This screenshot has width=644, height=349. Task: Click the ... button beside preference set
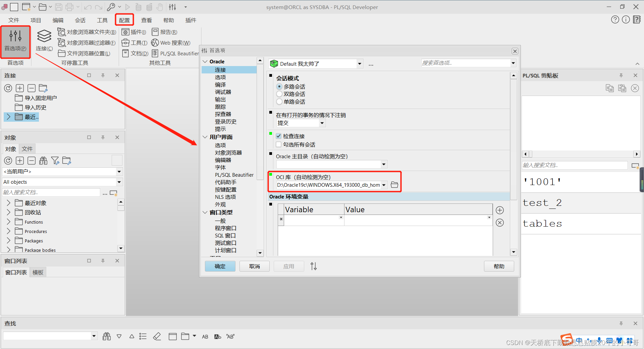[x=371, y=64]
